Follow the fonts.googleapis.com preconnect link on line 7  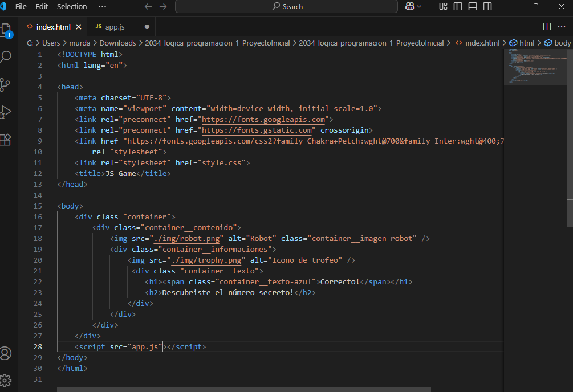(x=263, y=120)
